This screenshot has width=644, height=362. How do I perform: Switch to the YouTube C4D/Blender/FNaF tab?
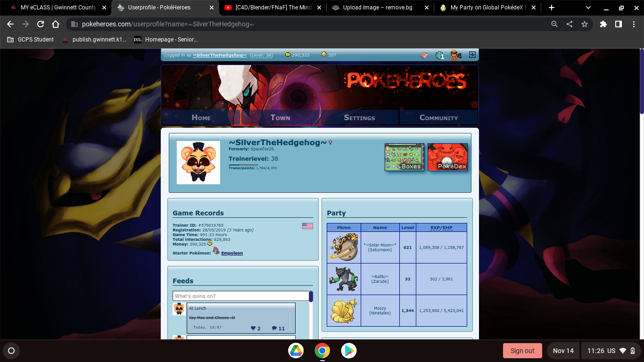click(x=273, y=8)
